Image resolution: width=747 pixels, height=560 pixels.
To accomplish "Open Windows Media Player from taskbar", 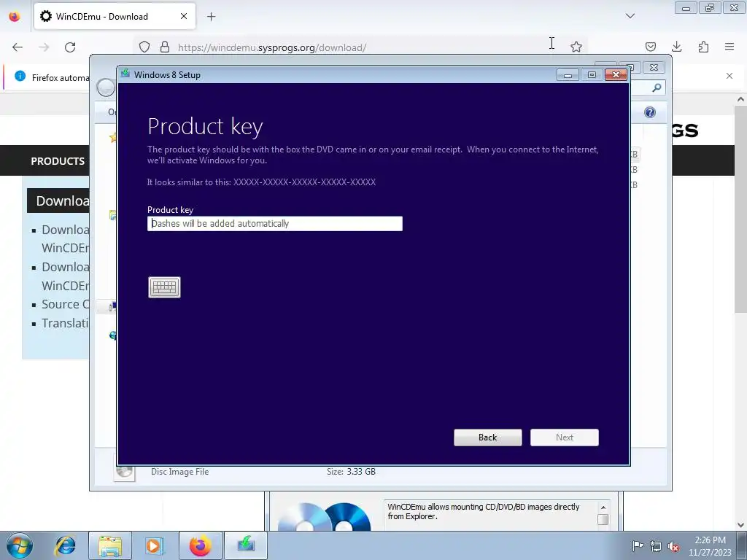I will click(x=153, y=545).
